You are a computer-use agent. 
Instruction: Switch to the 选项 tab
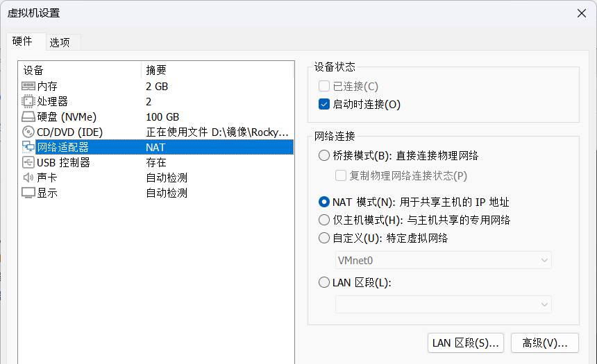click(x=60, y=42)
